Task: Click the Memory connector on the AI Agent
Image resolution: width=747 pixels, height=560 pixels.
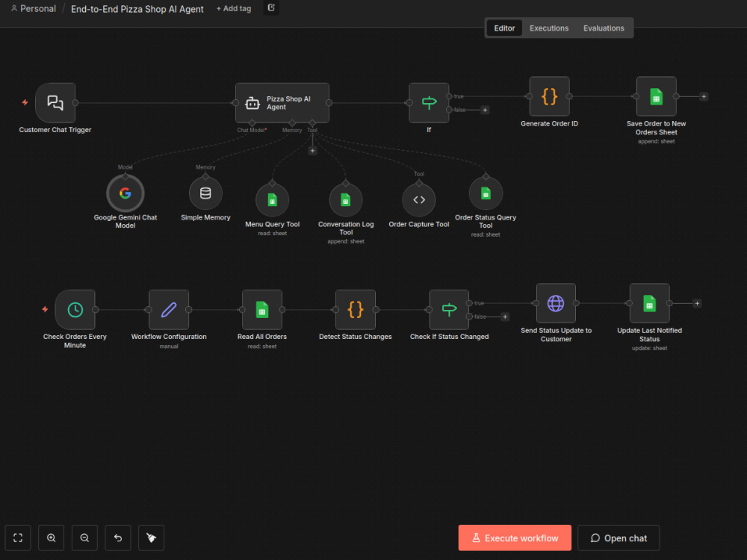Action: click(292, 123)
